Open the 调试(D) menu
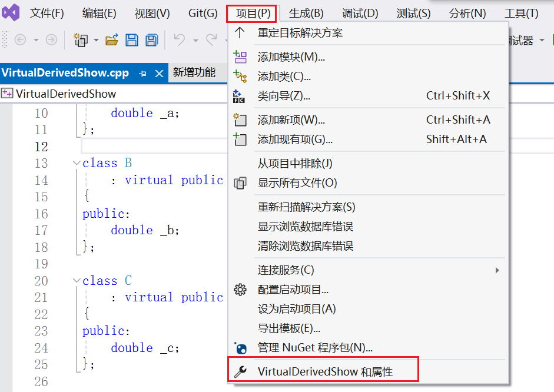Image resolution: width=554 pixels, height=392 pixels. [x=360, y=13]
